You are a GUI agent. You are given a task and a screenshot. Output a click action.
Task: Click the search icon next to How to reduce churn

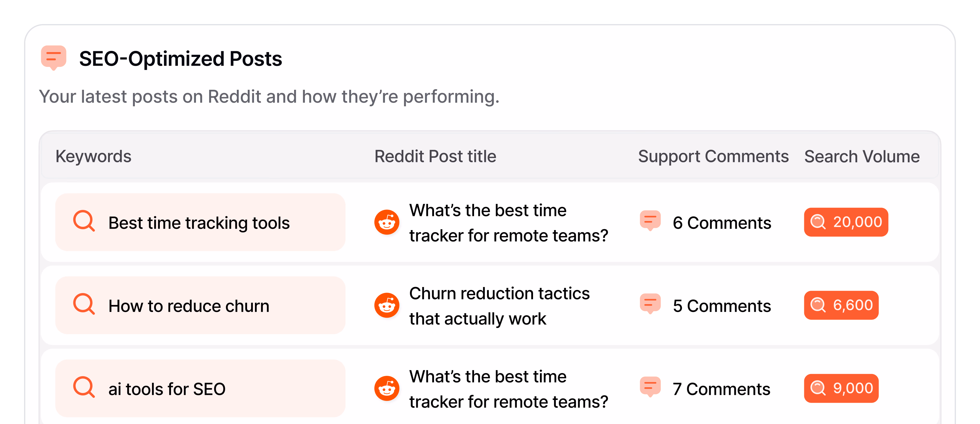coord(85,305)
